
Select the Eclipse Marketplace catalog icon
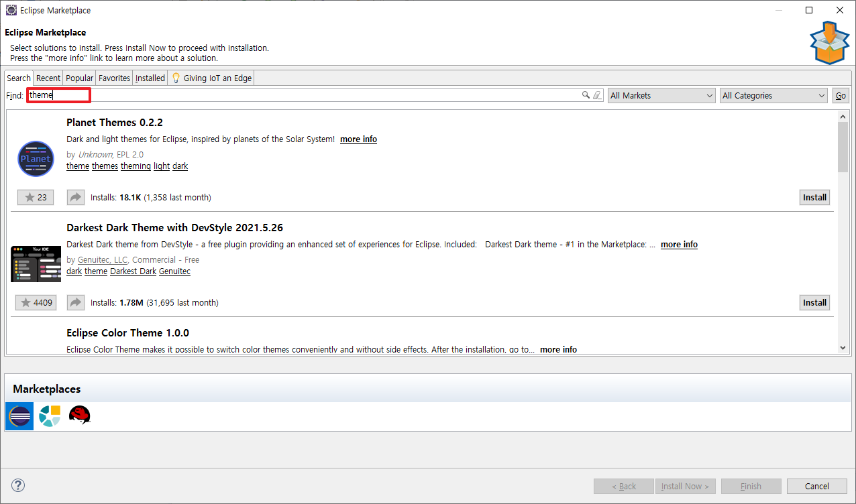pos(19,416)
